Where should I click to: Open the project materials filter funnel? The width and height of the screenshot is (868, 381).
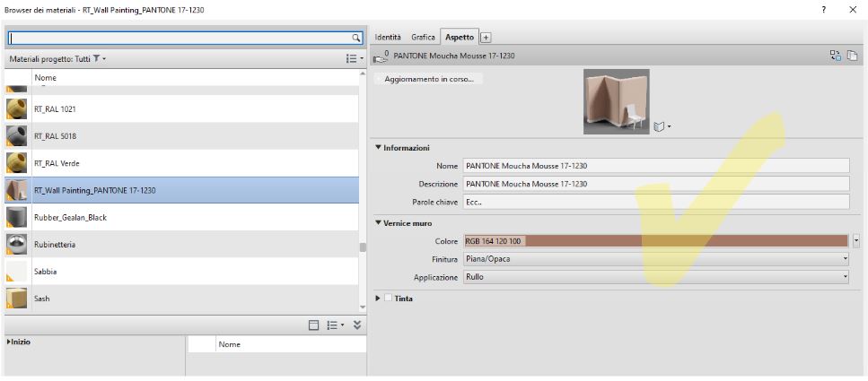tap(96, 58)
